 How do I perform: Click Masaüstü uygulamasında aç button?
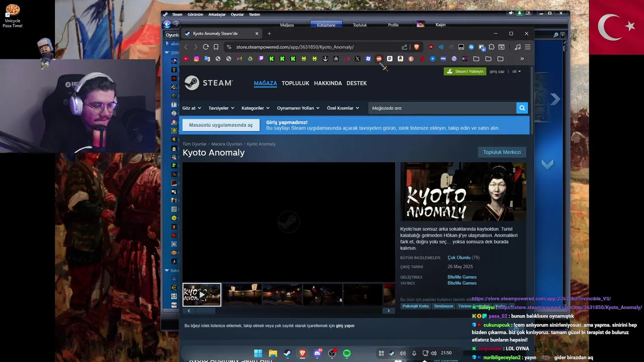click(x=221, y=125)
